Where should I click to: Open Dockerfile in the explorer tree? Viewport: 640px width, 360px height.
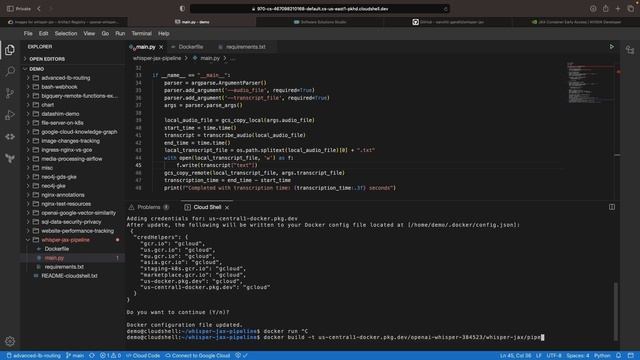coord(57,249)
